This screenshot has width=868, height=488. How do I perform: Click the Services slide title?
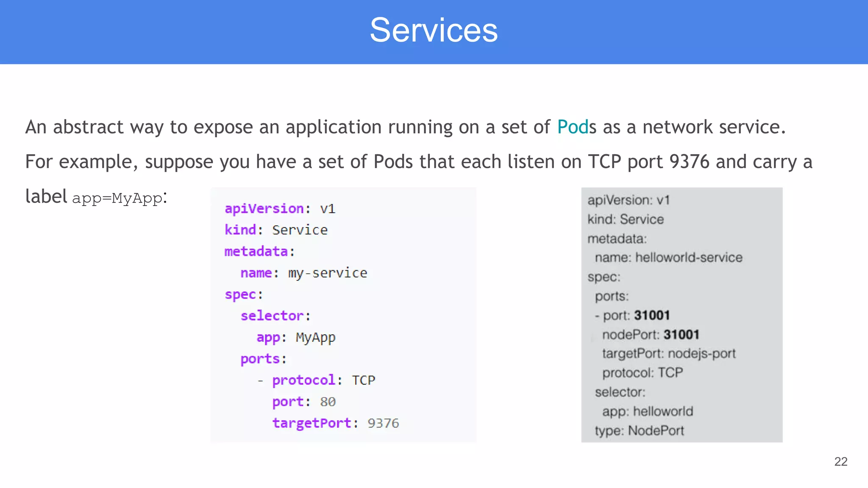click(x=434, y=30)
